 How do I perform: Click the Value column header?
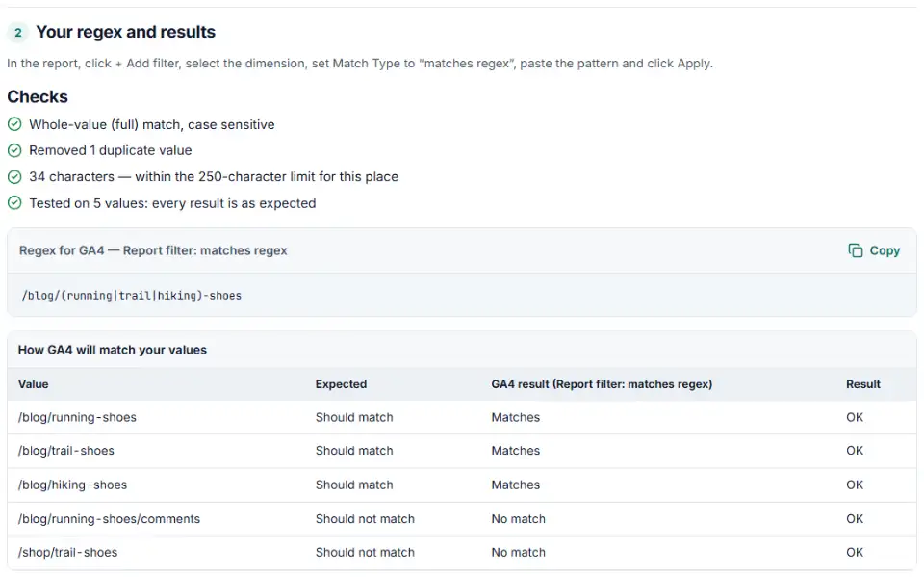33,384
